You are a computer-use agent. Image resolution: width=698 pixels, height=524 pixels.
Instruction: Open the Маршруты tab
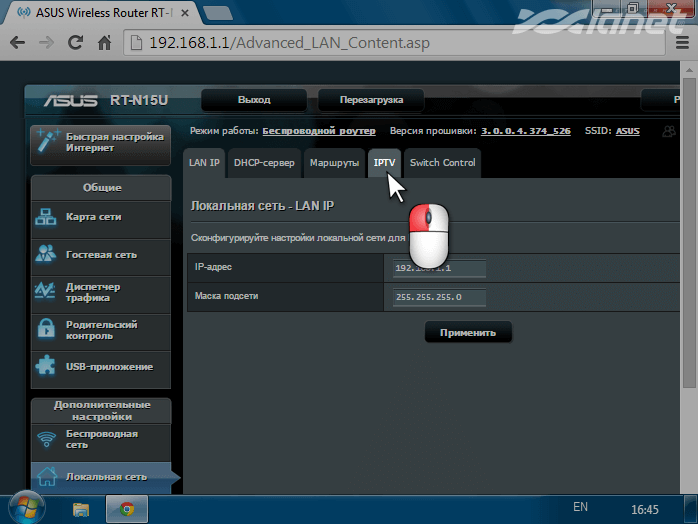[334, 162]
